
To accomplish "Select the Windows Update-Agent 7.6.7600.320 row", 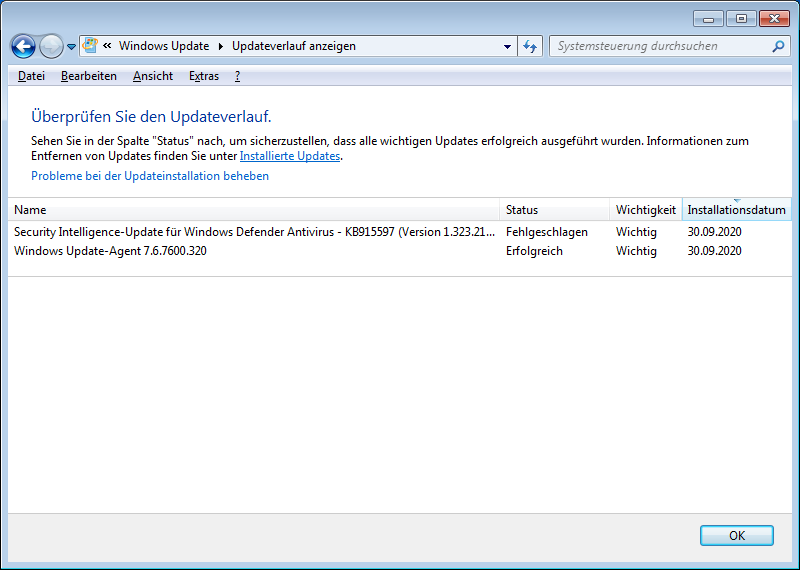I will 399,251.
